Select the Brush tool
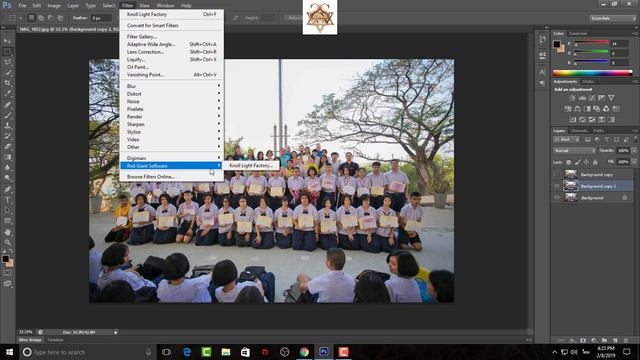Viewport: 640px width, 360px height. 7,115
